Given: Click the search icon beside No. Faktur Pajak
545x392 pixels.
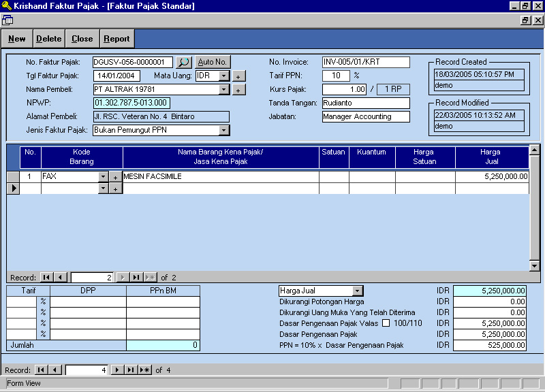Looking at the screenshot, I should [184, 62].
